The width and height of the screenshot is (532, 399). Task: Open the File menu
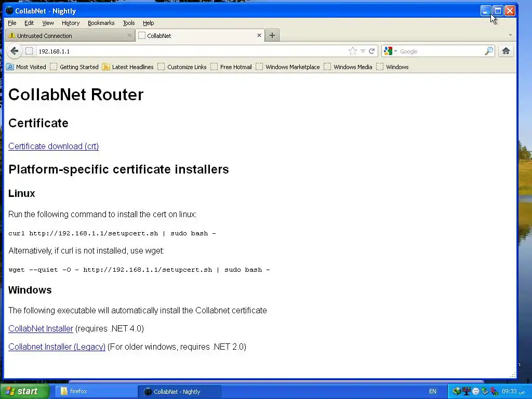tap(12, 23)
